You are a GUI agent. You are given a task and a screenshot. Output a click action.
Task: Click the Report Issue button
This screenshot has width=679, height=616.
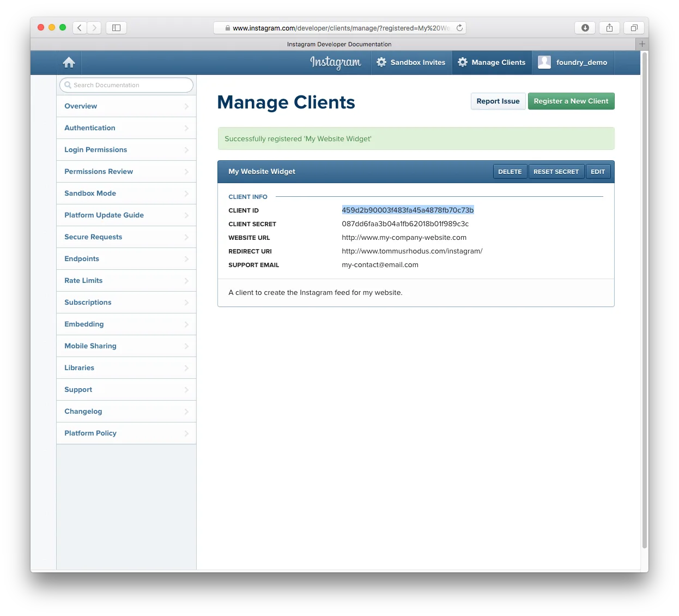coord(498,101)
